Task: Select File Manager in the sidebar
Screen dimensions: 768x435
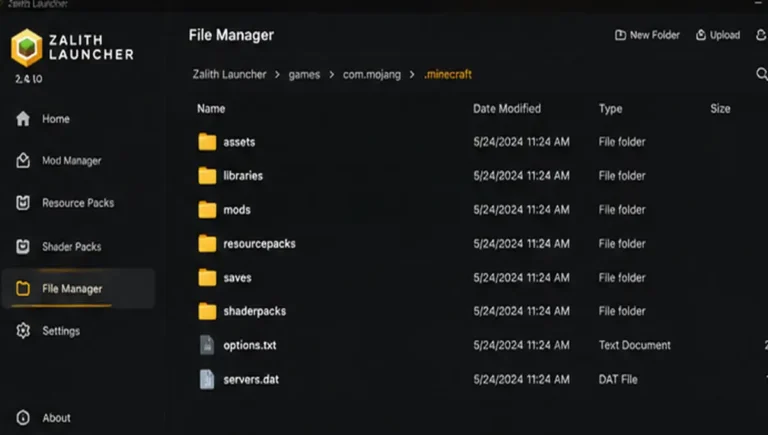Action: pyautogui.click(x=78, y=289)
